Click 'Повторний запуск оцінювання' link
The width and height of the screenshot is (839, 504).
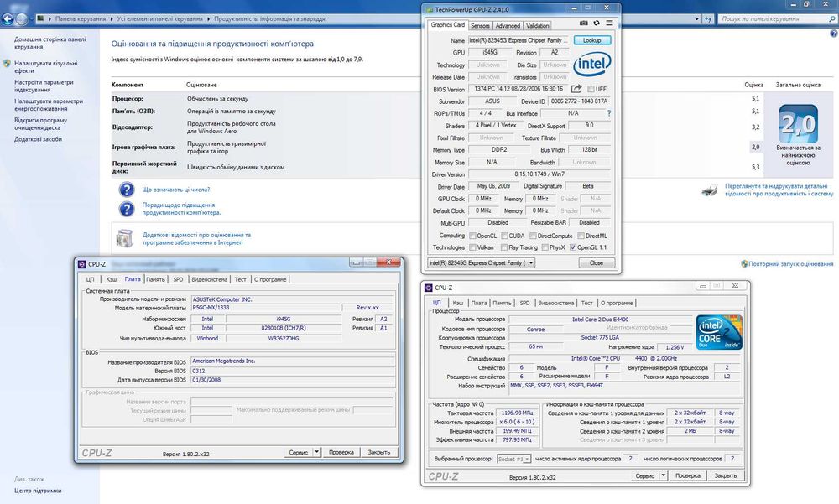[x=792, y=263]
